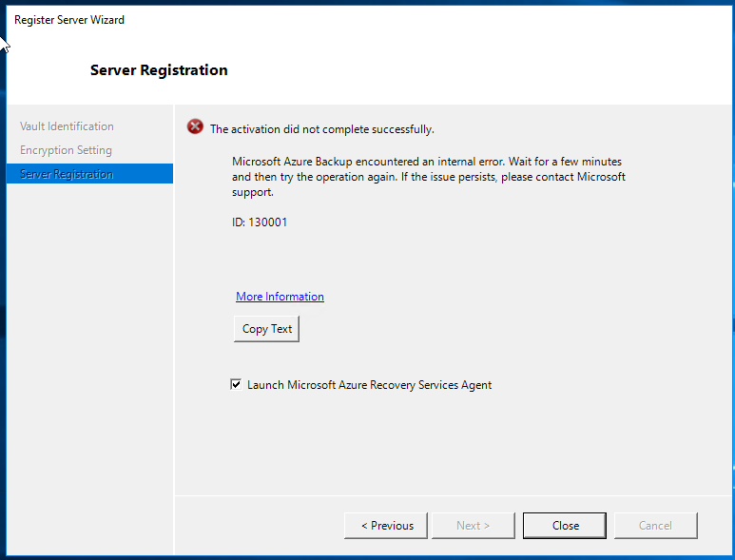Click the Register Server Wizard title text
735x560 pixels.
[69, 20]
